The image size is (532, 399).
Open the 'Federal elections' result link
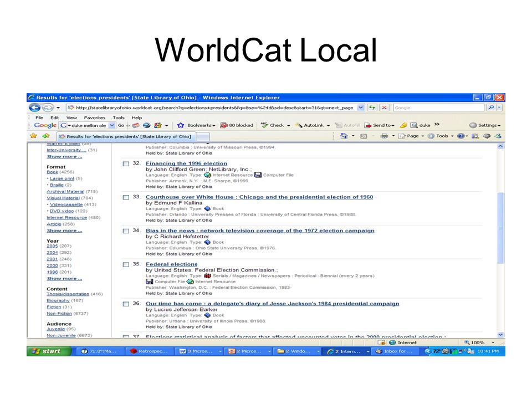pos(172,264)
